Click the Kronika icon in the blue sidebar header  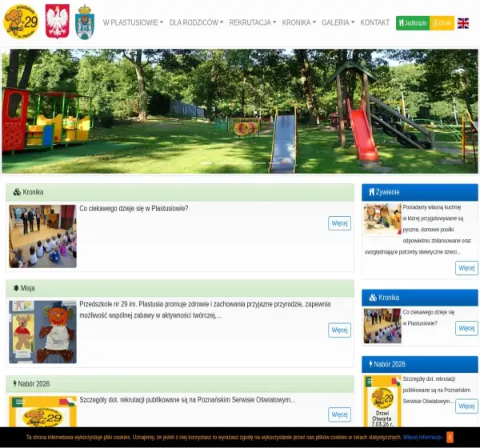click(x=373, y=298)
